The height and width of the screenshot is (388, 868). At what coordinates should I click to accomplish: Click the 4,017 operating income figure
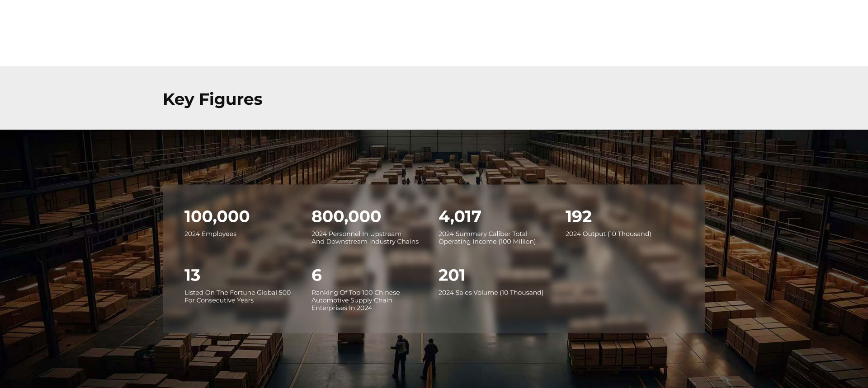[x=459, y=216]
